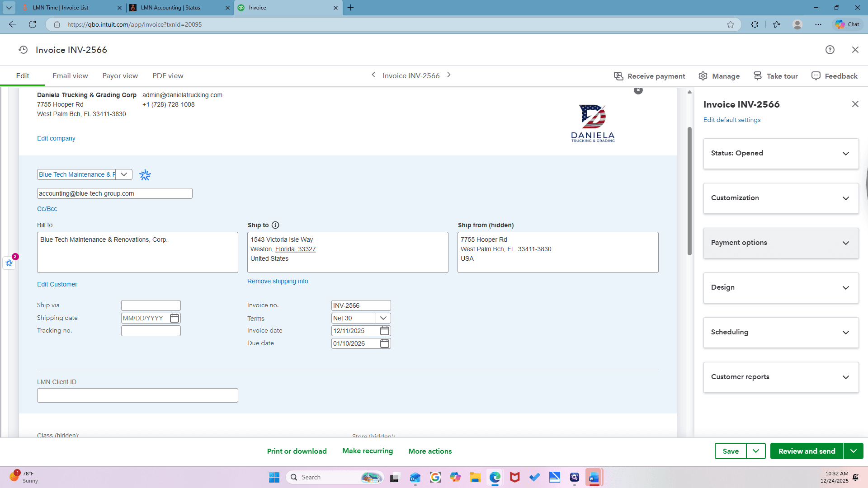Go to previous invoice arrow
Image resolution: width=868 pixels, height=488 pixels.
(373, 75)
